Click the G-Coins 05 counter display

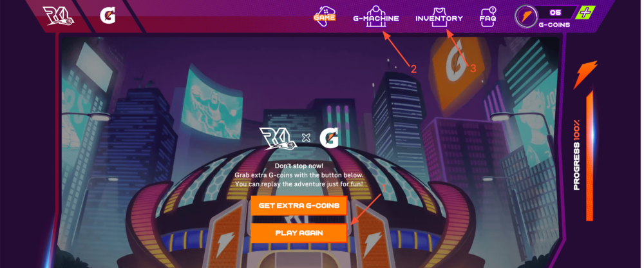pos(555,12)
